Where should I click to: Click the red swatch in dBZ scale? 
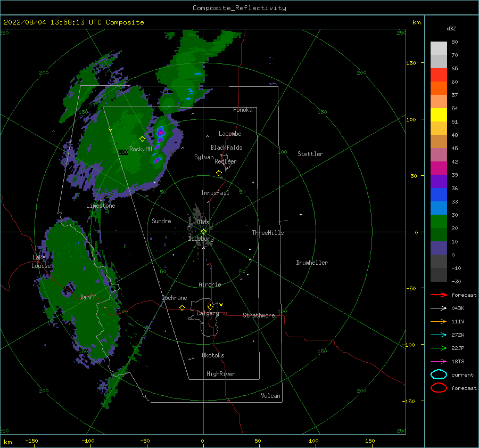439,75
